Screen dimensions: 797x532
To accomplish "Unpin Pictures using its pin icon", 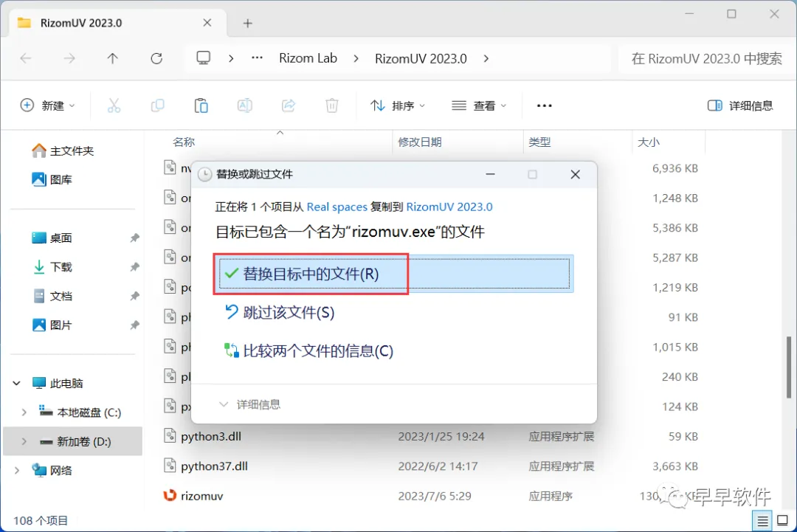I will coord(134,325).
